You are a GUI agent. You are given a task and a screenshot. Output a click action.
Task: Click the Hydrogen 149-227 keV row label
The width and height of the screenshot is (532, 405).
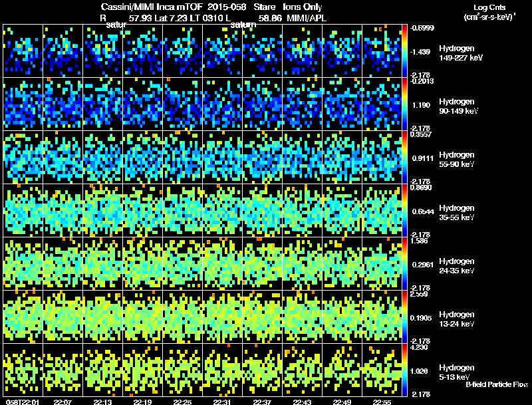[x=461, y=53]
